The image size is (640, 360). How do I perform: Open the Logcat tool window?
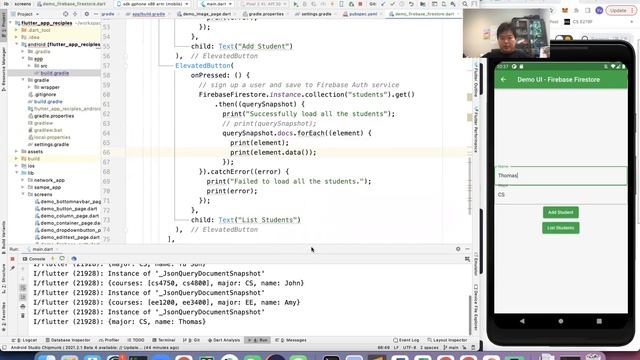point(24,340)
